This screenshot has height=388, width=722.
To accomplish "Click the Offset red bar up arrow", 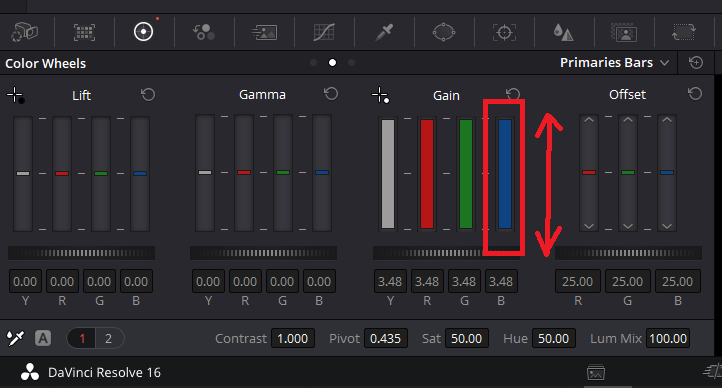I will point(589,120).
